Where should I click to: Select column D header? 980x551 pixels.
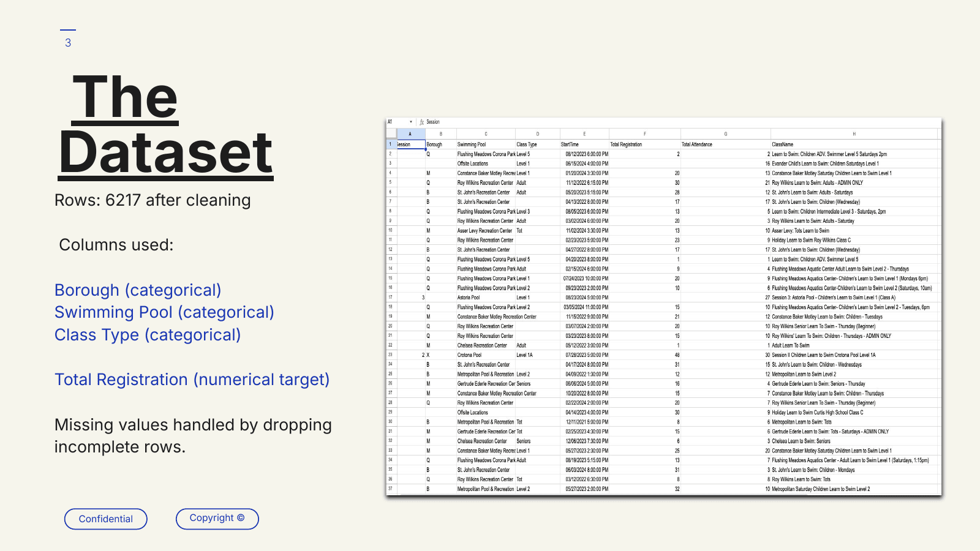[x=538, y=133]
